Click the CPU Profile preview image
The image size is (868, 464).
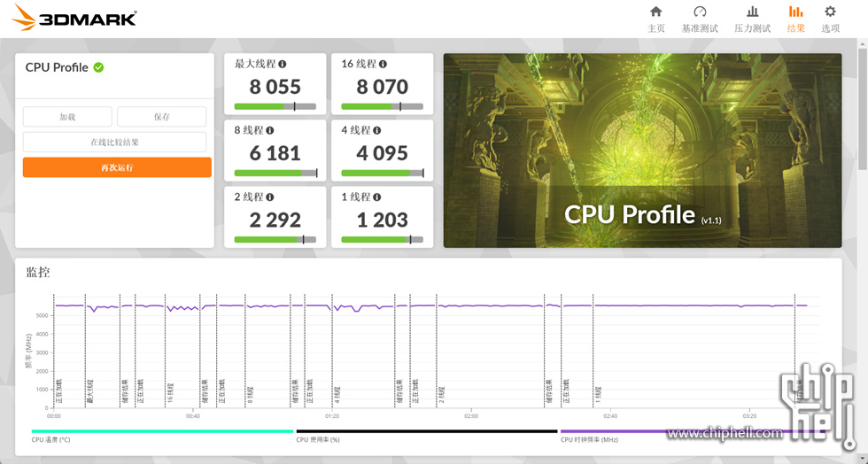tap(642, 150)
